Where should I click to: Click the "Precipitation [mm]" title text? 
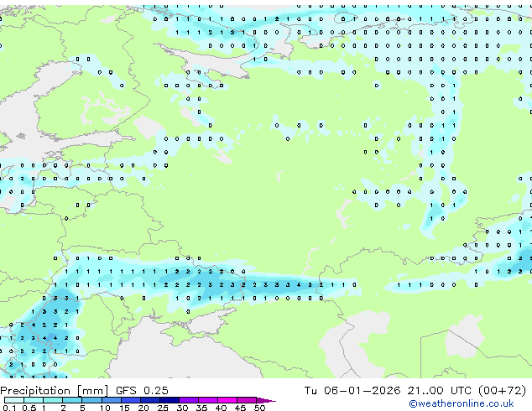pyautogui.click(x=55, y=391)
